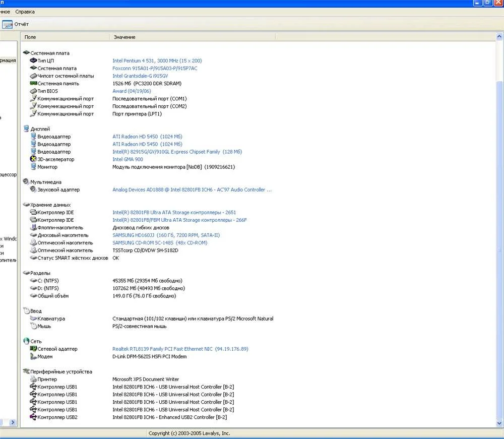The height and width of the screenshot is (439, 504).
Task: Click the Системная плата group icon
Action: pos(26,53)
